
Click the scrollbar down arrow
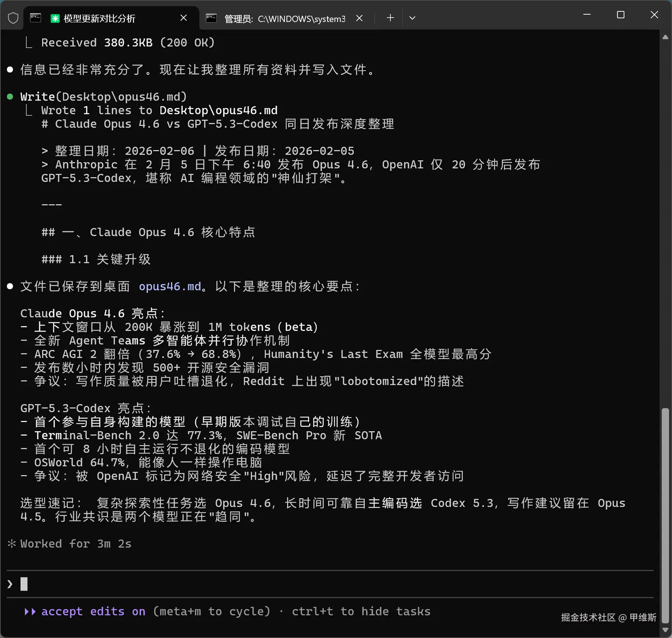665,630
